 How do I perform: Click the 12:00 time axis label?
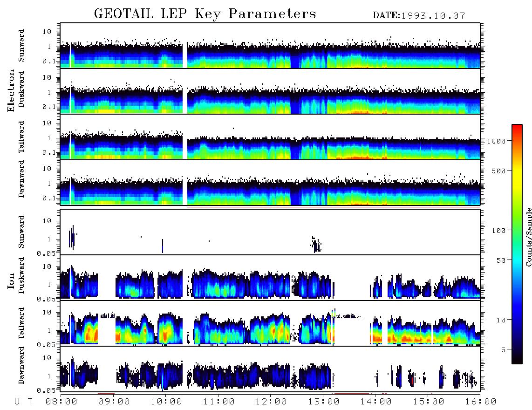pos(271,402)
